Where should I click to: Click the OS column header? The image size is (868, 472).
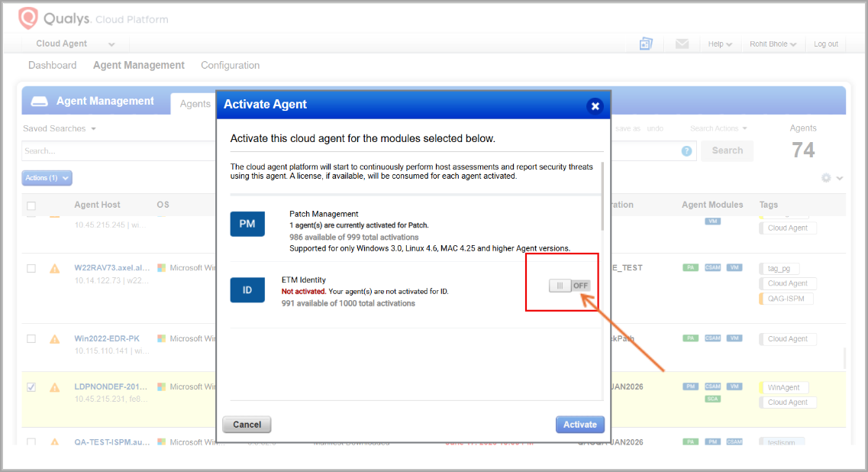pos(163,205)
